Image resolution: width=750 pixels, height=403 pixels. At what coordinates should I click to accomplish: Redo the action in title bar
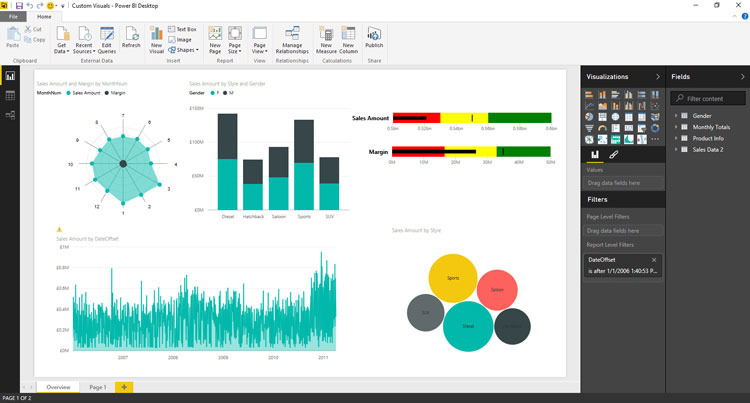pos(40,6)
